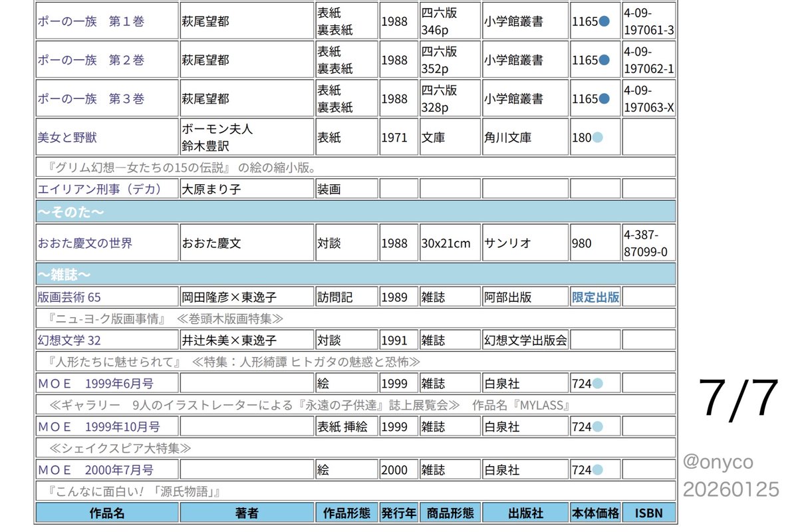Viewport: 798px width, 532px height.
Task: Open the MOE 2000年7月号 link
Action: tap(96, 469)
